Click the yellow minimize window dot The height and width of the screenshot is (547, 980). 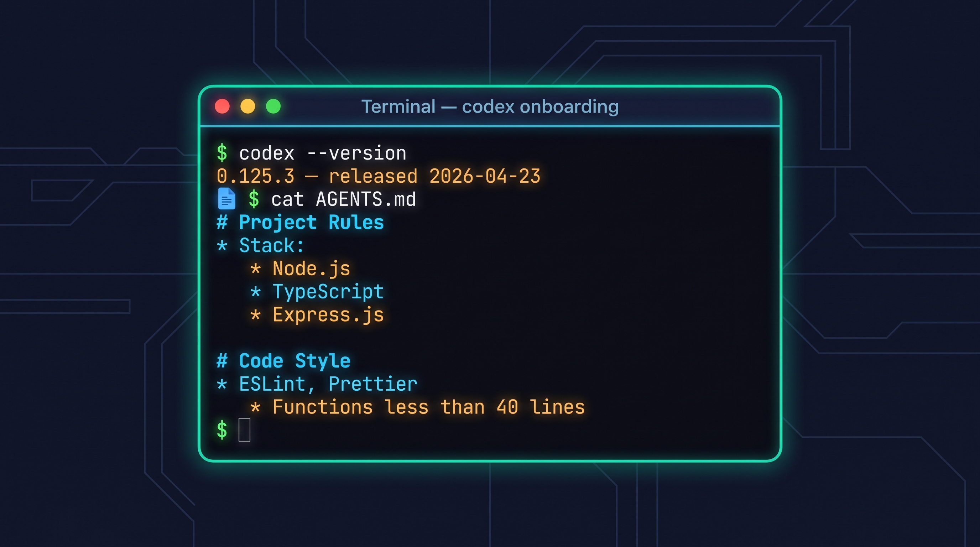tap(247, 106)
